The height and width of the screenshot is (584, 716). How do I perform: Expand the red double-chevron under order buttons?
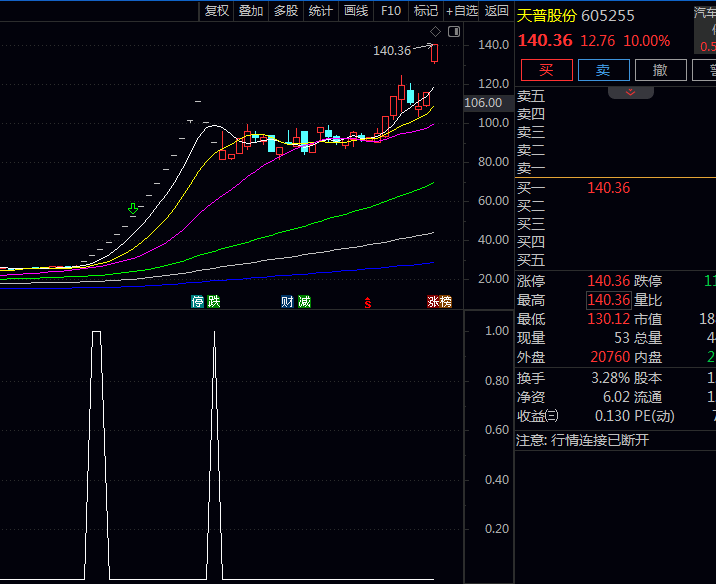[x=631, y=92]
